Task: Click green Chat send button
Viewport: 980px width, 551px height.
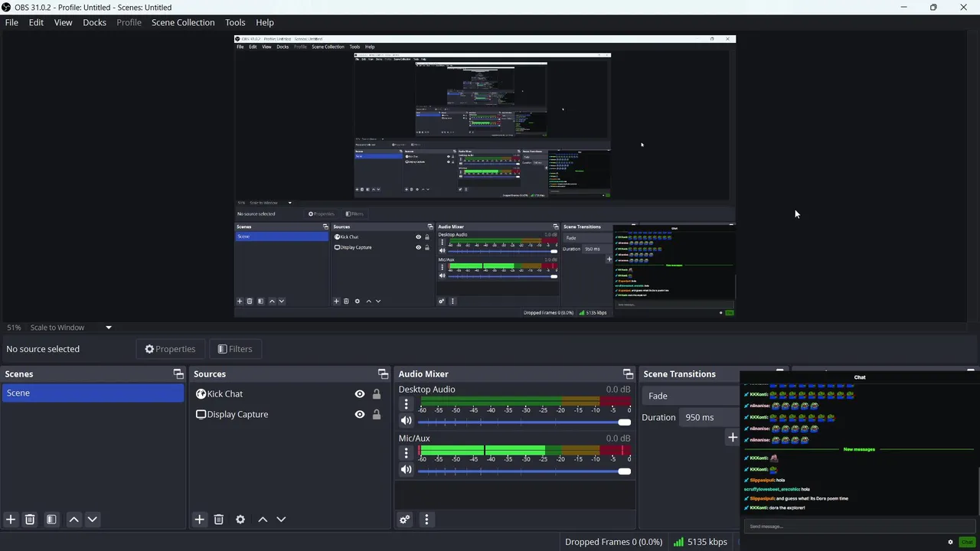Action: (x=967, y=542)
